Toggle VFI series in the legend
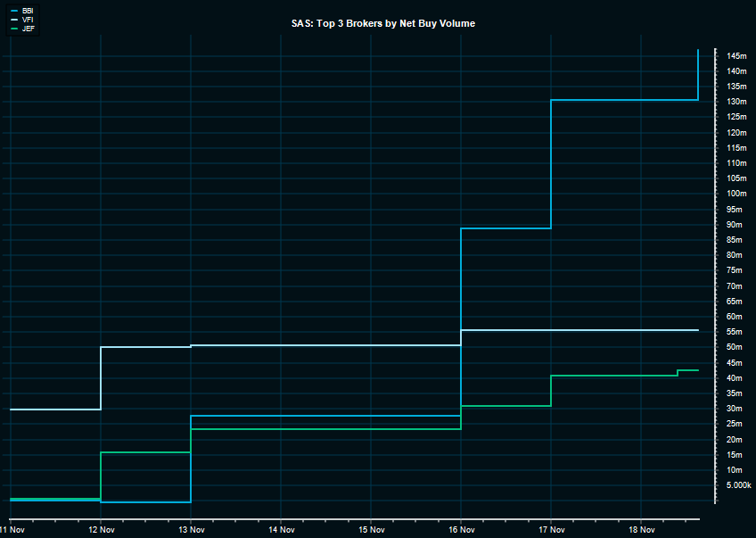Screen dimensions: 756x538 pyautogui.click(x=29, y=19)
